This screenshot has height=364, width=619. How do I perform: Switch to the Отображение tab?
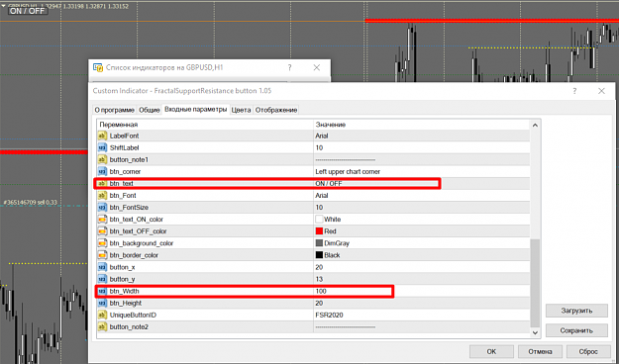pos(276,110)
